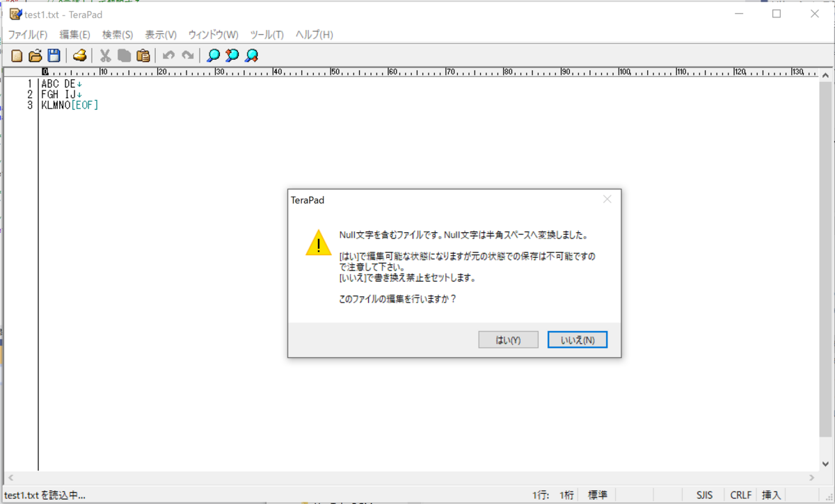Click the Cut scissors icon
Screen dimensions: 835x504
[106, 56]
